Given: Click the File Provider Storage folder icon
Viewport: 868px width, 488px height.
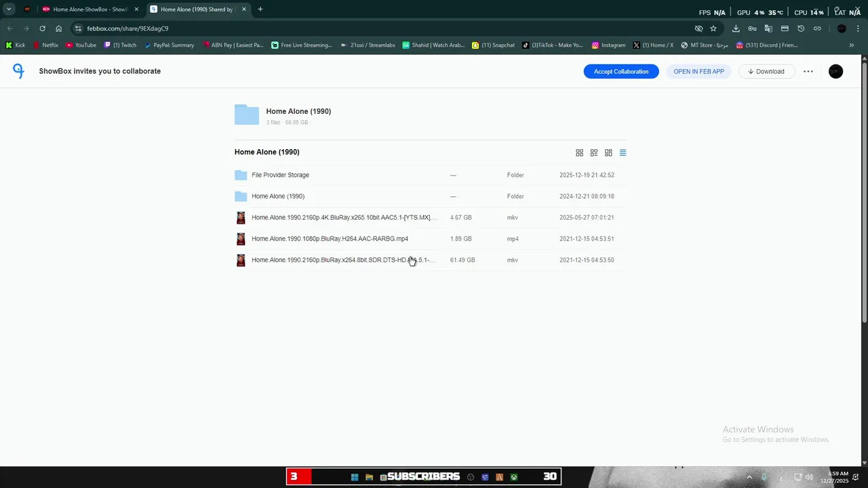Looking at the screenshot, I should tap(241, 175).
